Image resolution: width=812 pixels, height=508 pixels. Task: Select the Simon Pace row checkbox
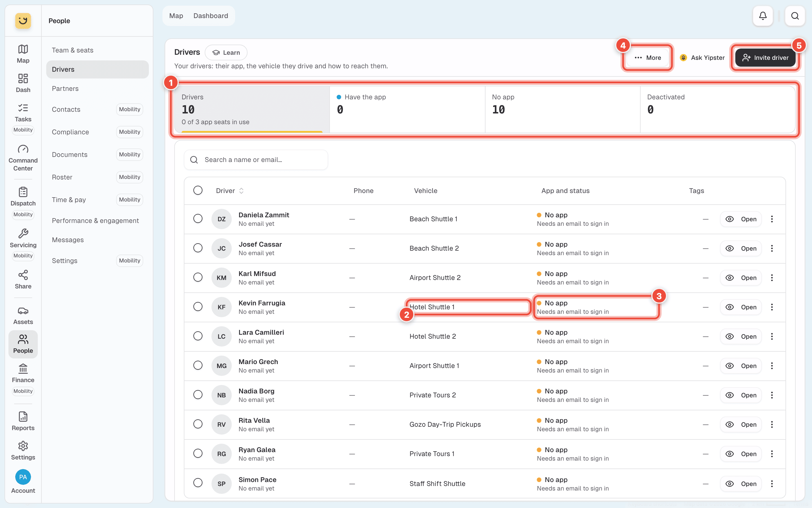[198, 483]
